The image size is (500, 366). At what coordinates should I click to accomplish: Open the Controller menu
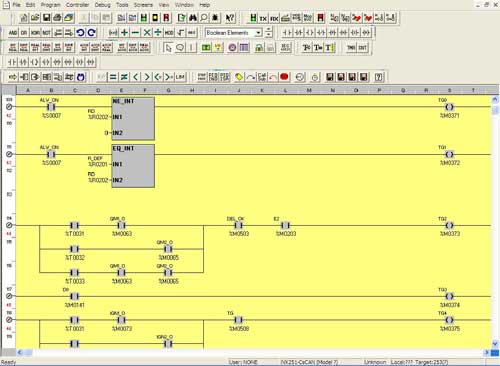click(x=77, y=5)
